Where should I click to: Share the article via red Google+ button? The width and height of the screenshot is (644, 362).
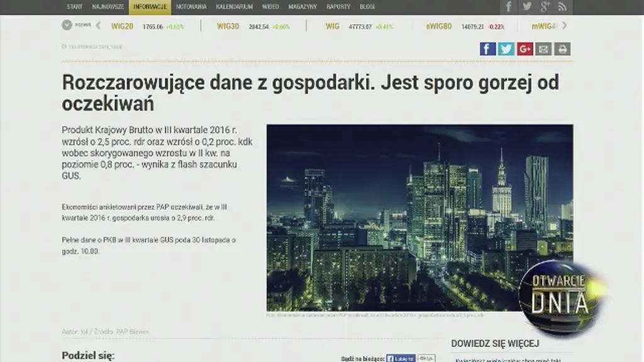coord(525,49)
